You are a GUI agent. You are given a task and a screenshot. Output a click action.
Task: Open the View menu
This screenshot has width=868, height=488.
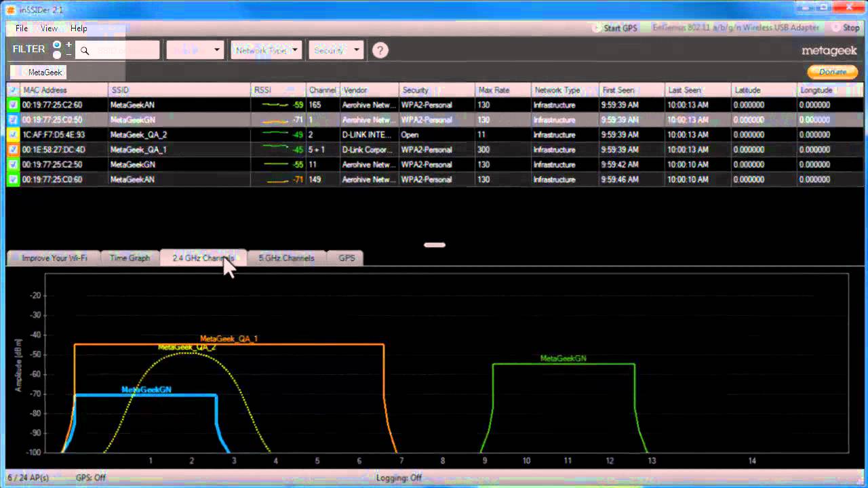pos(49,28)
